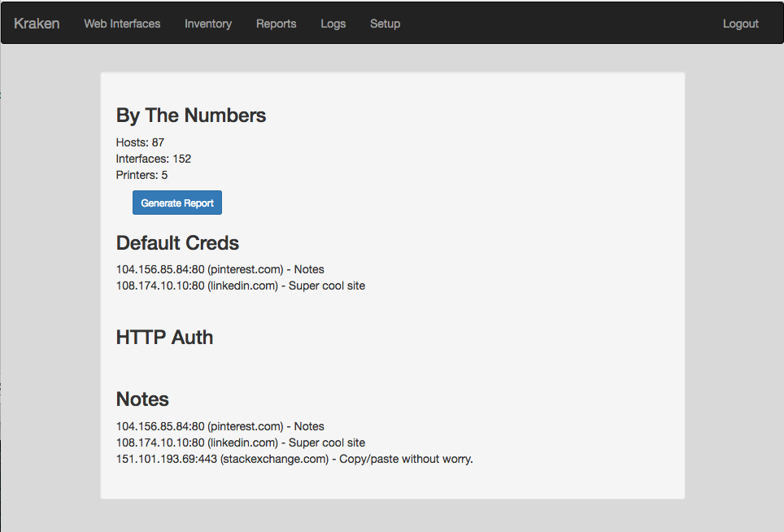Viewport: 784px width, 532px height.
Task: Click the Printers: 5 statistic
Action: point(142,175)
